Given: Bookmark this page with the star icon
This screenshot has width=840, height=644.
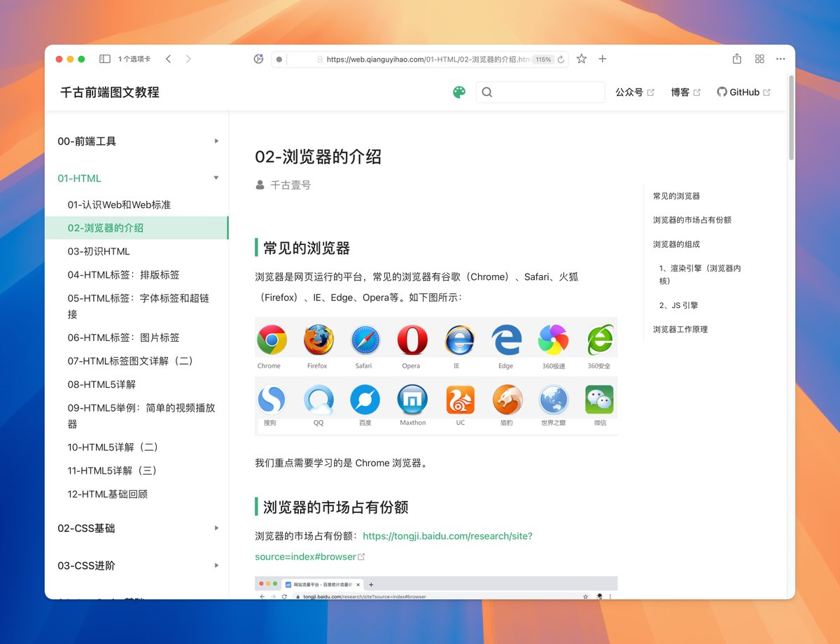Looking at the screenshot, I should point(582,59).
